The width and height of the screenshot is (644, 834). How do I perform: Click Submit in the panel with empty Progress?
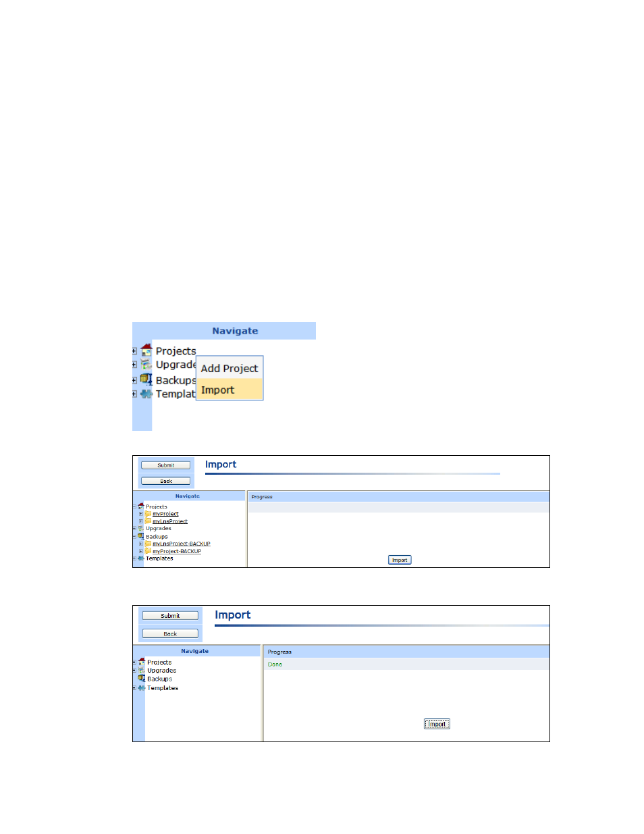coord(166,465)
